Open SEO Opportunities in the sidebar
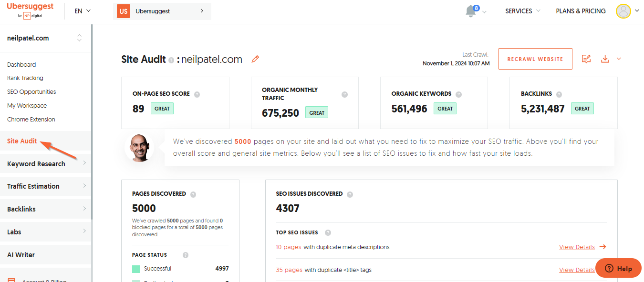Image resolution: width=644 pixels, height=282 pixels. tap(31, 91)
